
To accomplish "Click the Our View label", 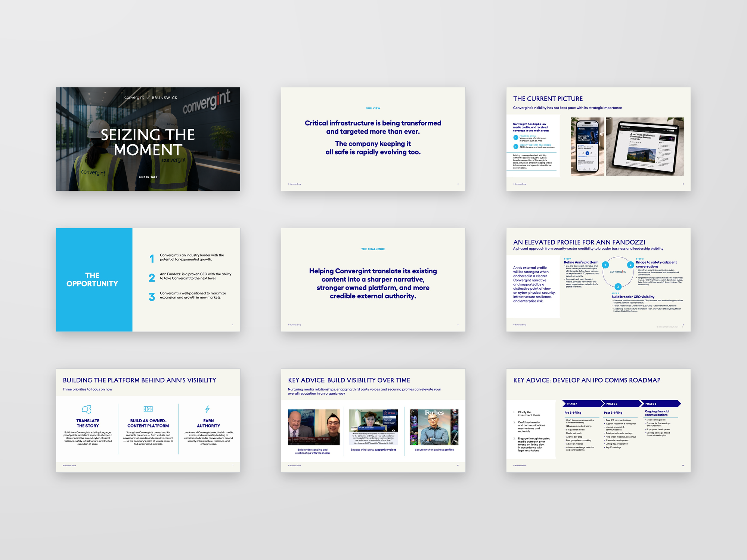I will pos(373,108).
